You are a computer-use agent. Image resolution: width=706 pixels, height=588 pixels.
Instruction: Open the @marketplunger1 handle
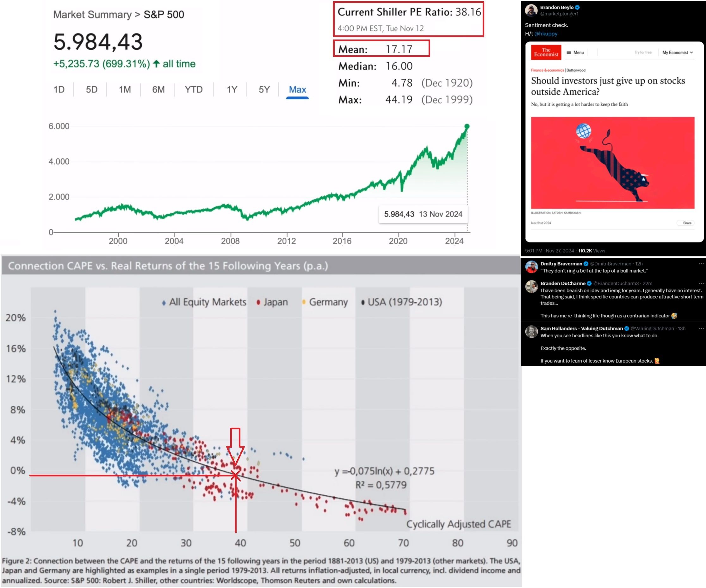(x=559, y=14)
